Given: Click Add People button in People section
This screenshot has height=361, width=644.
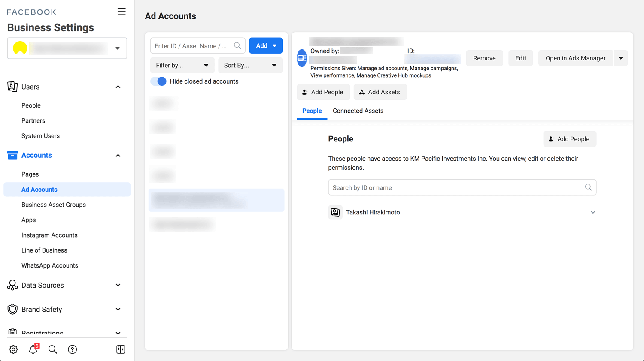Looking at the screenshot, I should 570,139.
